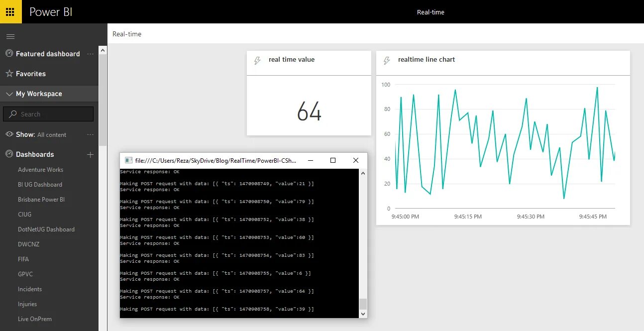Click the Dashboards section heading

35,154
